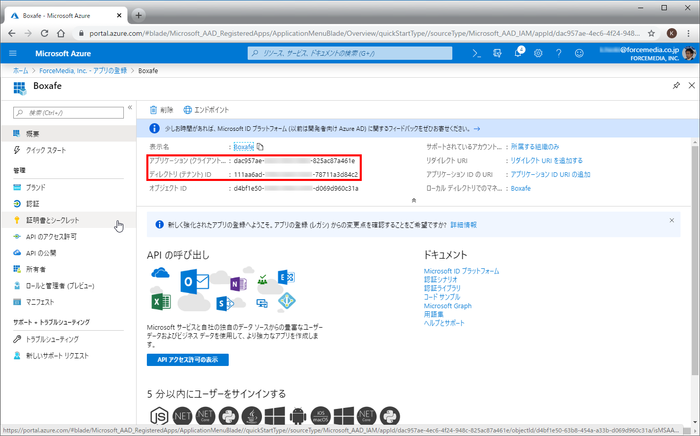
Task: Open the Azure hamburger portal menu
Action: pyautogui.click(x=12, y=54)
